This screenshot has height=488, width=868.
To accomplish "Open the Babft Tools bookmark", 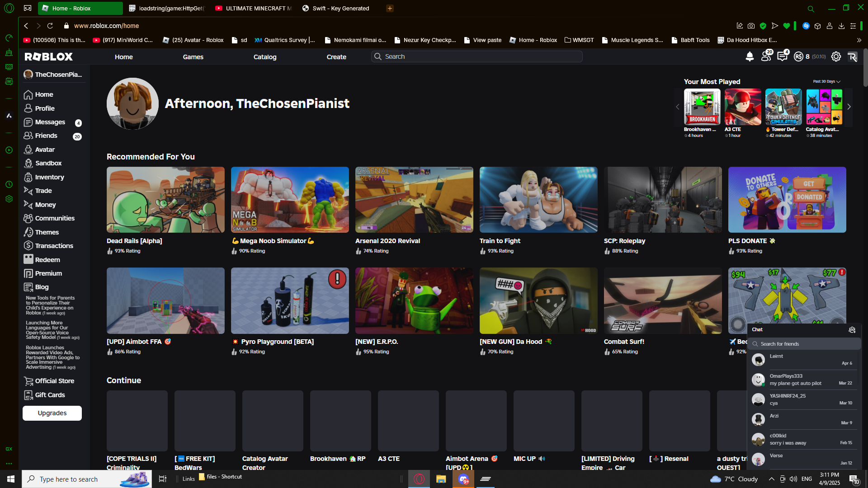I will click(x=690, y=40).
